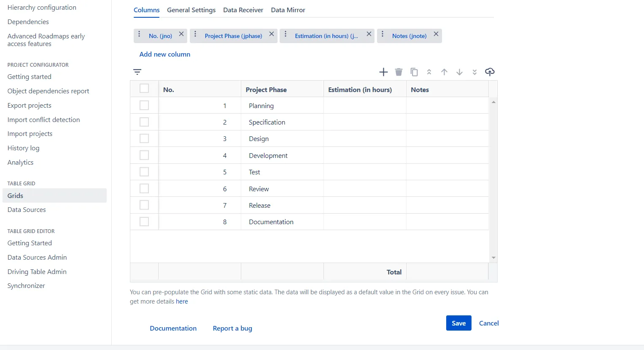Click the add row plus icon
The height and width of the screenshot is (350, 644).
click(383, 72)
